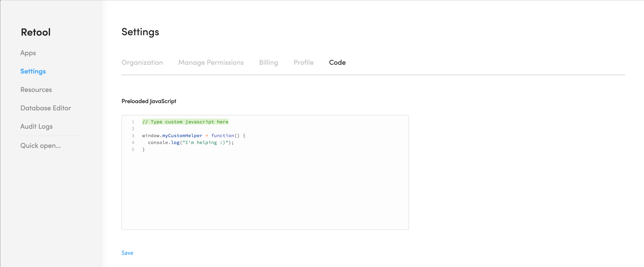The height and width of the screenshot is (267, 644).
Task: Click the Retool logo heading
Action: tap(36, 32)
